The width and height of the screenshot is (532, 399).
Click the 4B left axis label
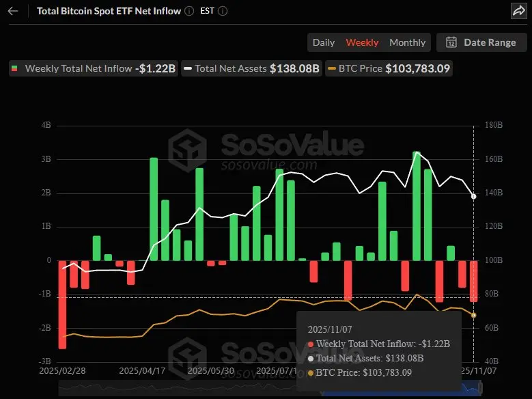[46, 125]
